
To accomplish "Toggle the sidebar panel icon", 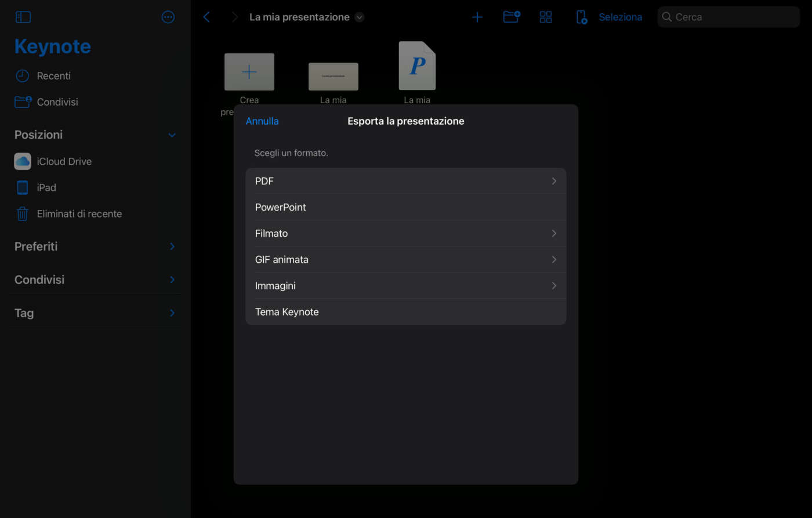I will coord(23,17).
